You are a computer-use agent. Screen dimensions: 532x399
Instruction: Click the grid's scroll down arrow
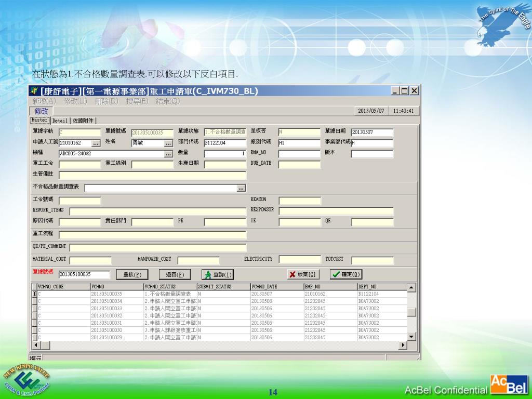(411, 337)
